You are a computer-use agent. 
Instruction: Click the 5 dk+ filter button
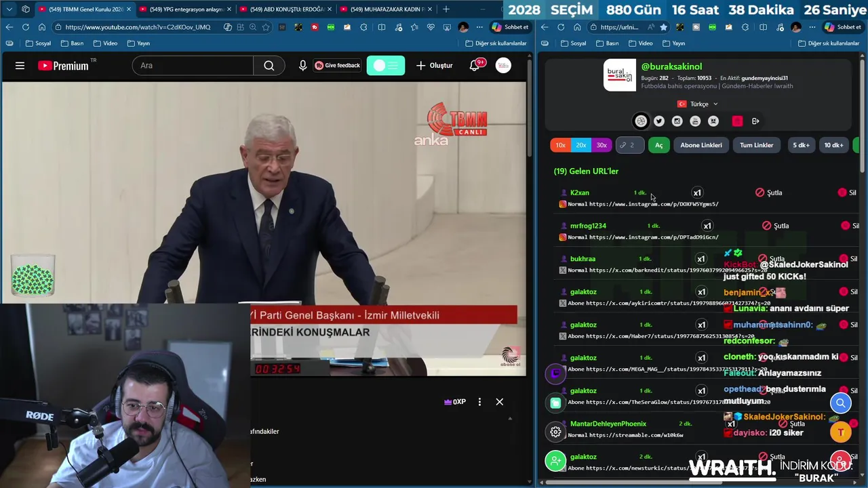tap(801, 145)
